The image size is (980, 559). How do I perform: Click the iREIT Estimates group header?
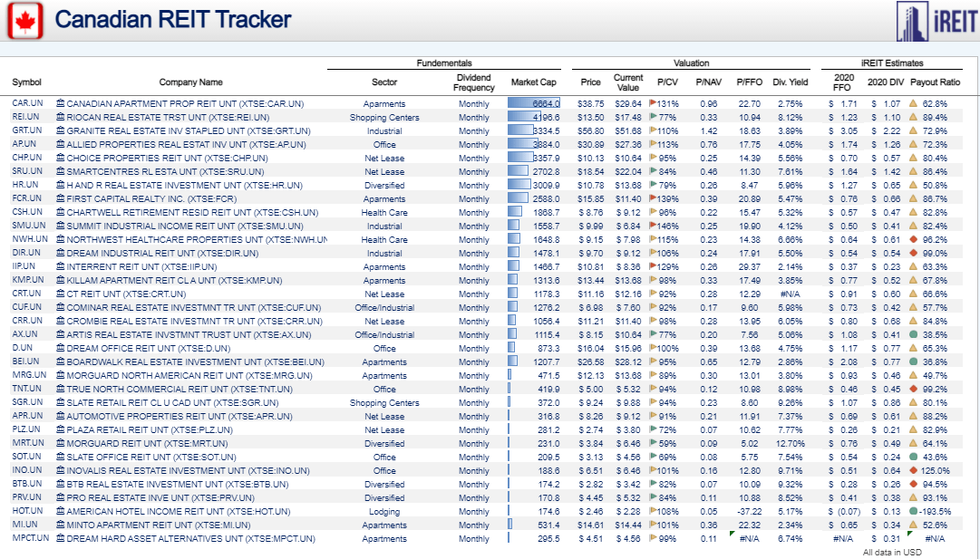(892, 63)
